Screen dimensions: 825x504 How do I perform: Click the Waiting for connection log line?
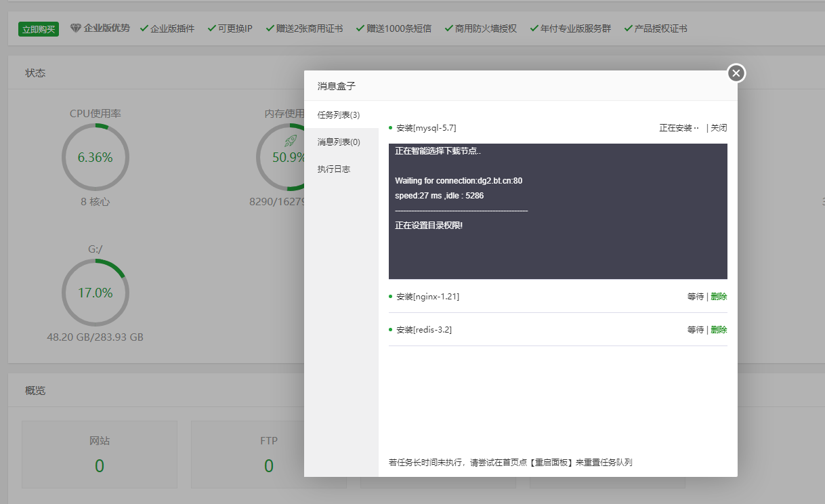pyautogui.click(x=459, y=181)
